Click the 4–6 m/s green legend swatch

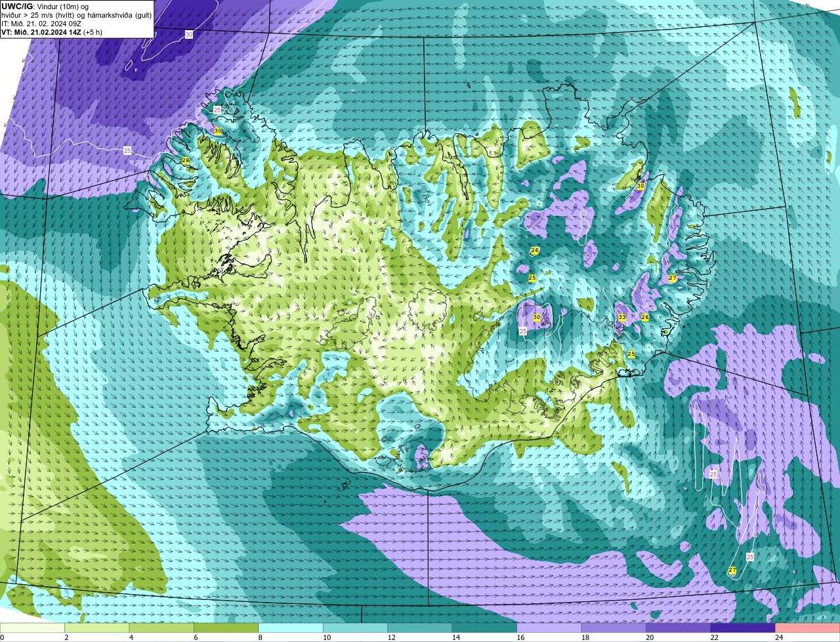pos(162,628)
